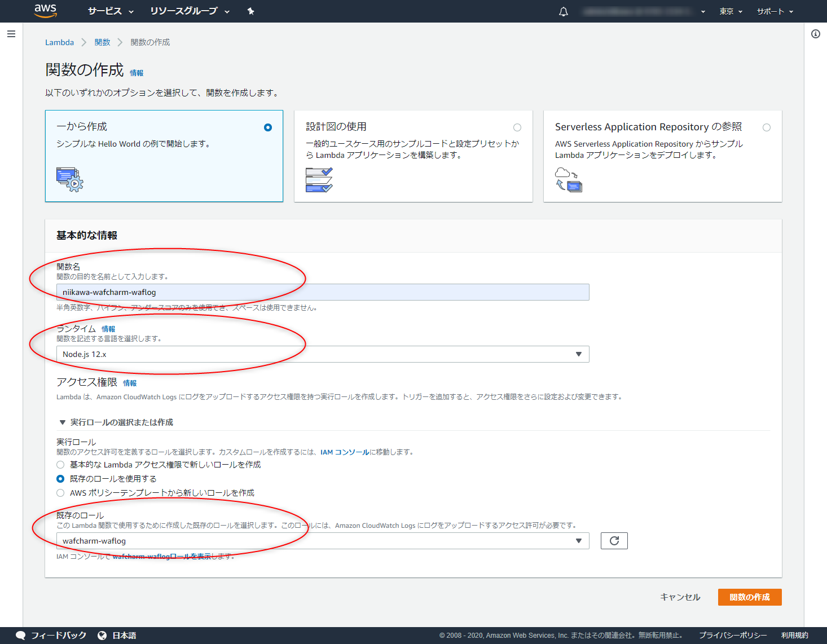827x644 pixels.
Task: Click the globe language icon in footer
Action: (x=102, y=636)
